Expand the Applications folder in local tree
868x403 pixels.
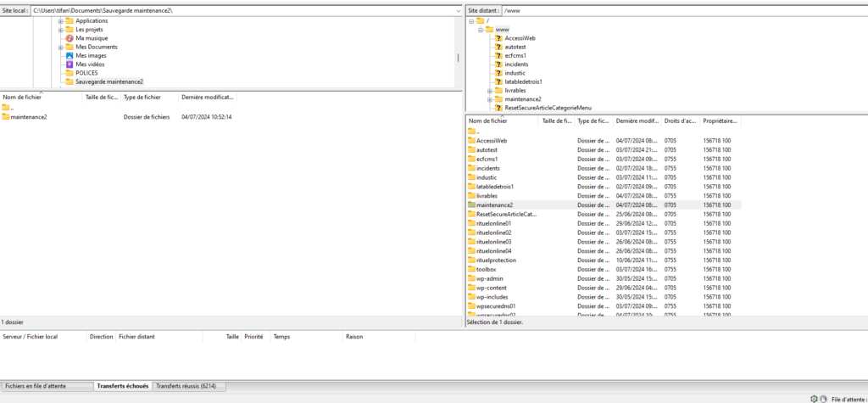61,20
